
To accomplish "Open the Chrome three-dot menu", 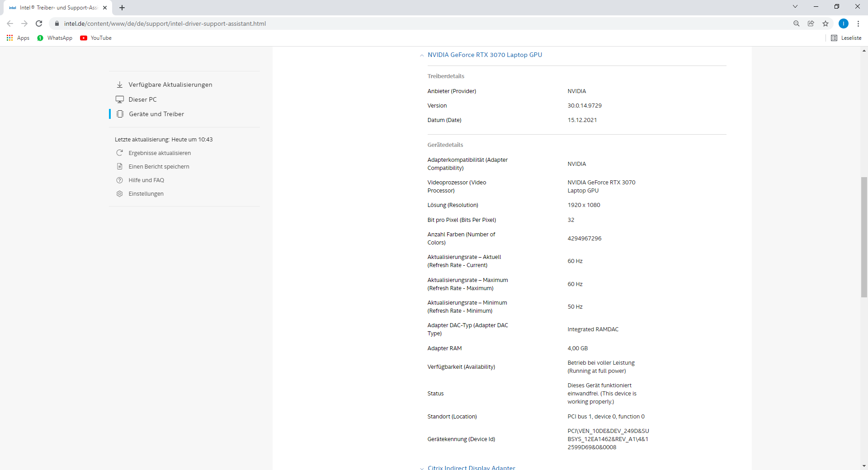I will [858, 23].
